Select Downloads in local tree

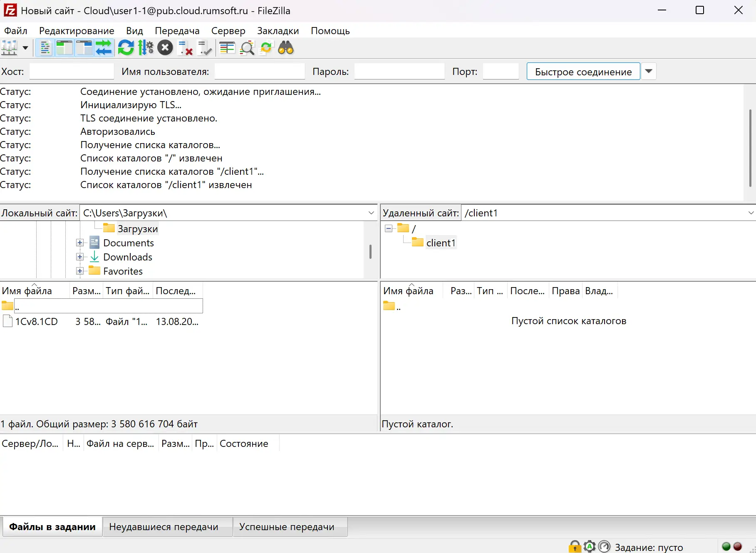pyautogui.click(x=127, y=257)
